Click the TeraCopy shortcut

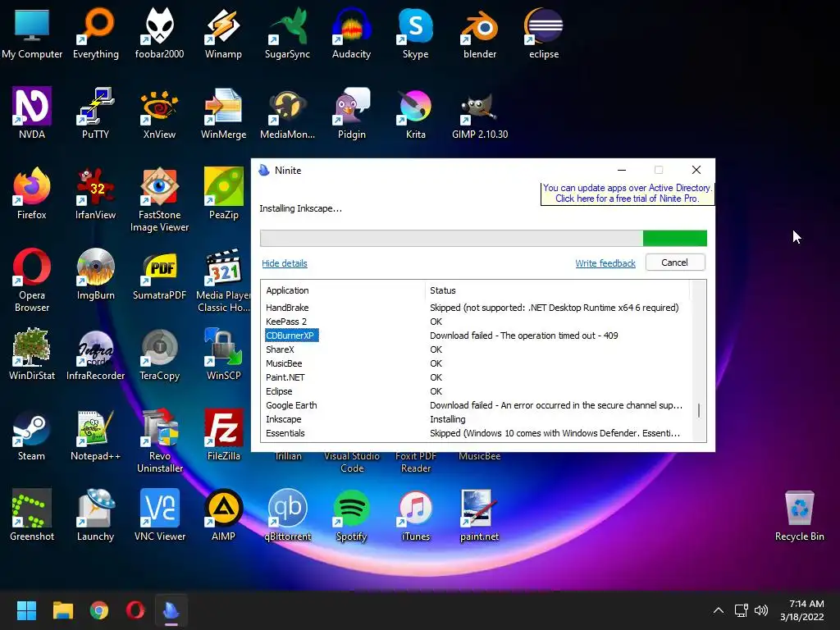[160, 354]
